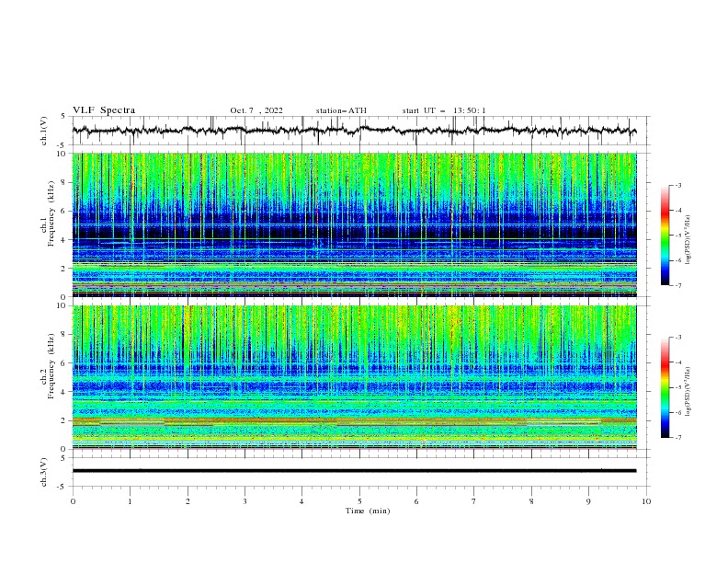This screenshot has height=563, width=728.
Task: Click the "-3" tick on ch.2 colorbar
Action: 677,338
